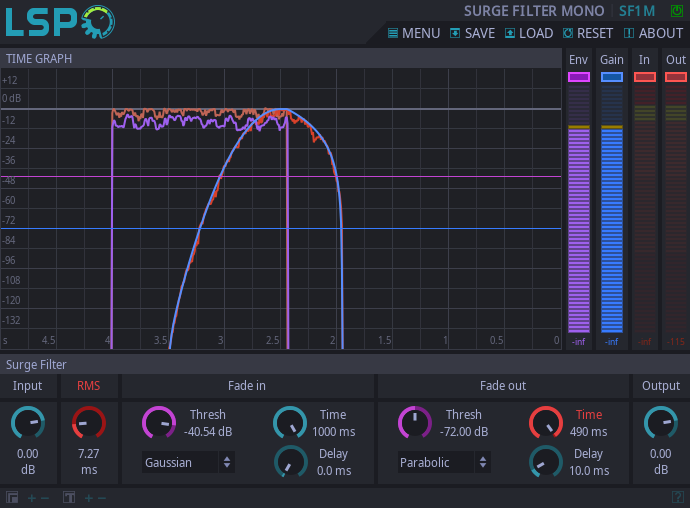Decrease UI scaling with first minus icon
The image size is (690, 508).
(45, 498)
